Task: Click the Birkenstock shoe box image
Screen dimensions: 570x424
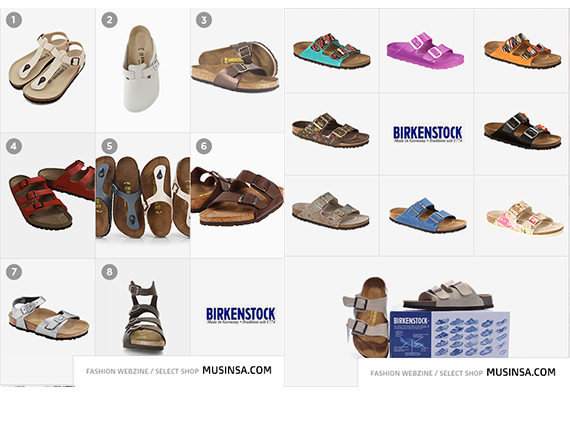Action: pyautogui.click(x=450, y=334)
